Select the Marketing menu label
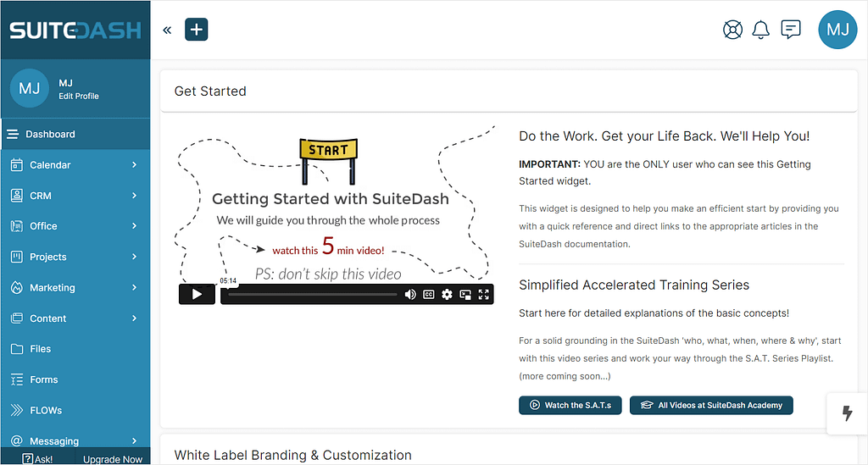868x465 pixels. coord(53,287)
